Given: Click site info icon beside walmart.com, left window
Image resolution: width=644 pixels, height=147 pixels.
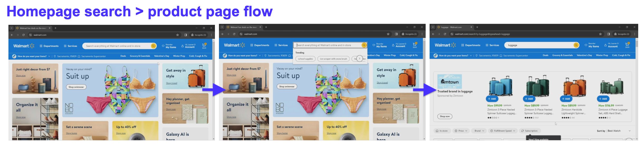Looking at the screenshot, I should pyautogui.click(x=30, y=35).
